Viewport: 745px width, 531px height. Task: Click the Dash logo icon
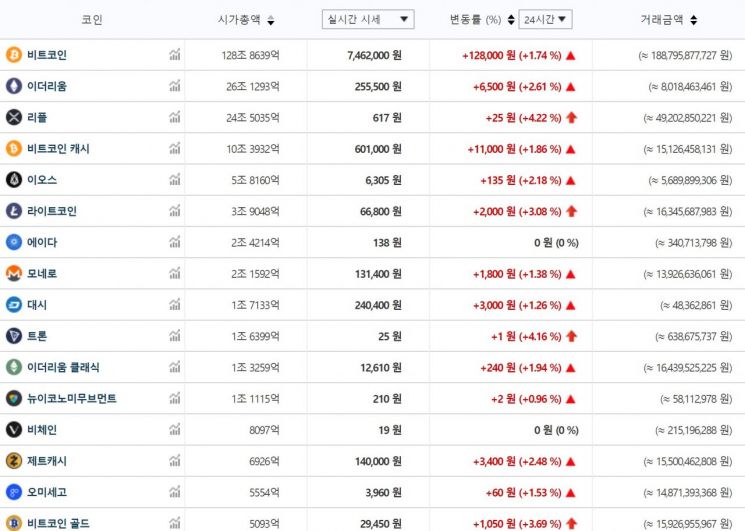coord(14,304)
